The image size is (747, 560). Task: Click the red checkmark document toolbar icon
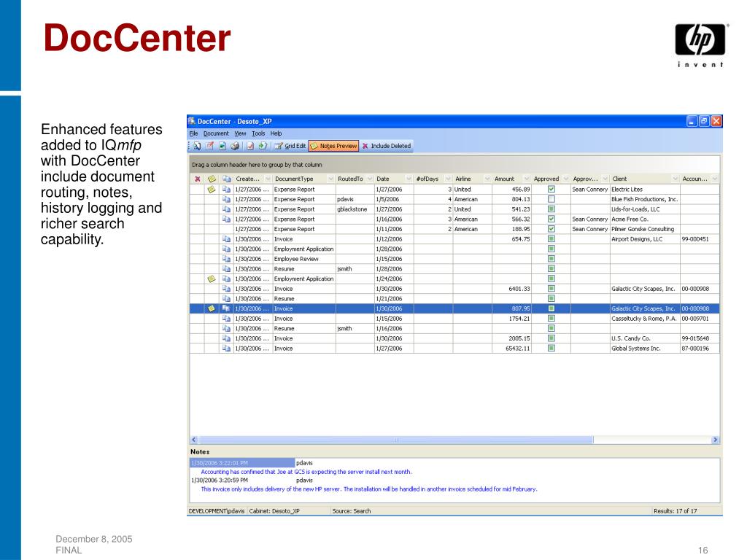250,146
